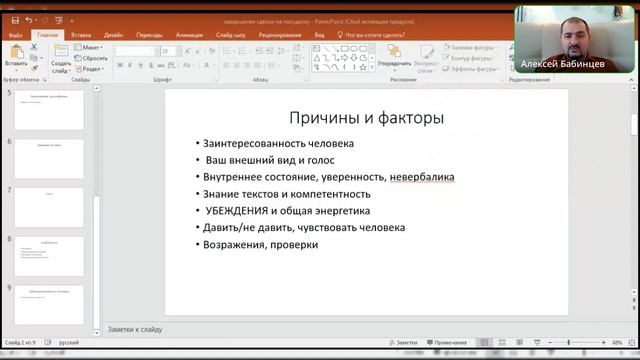Insert a numbered list
Viewport: 640px width, 360px height.
point(242,51)
